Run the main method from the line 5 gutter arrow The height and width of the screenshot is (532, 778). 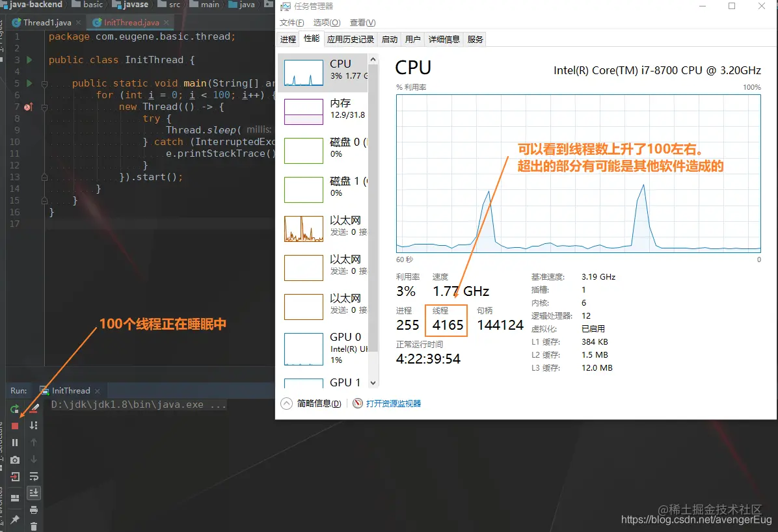pos(29,83)
